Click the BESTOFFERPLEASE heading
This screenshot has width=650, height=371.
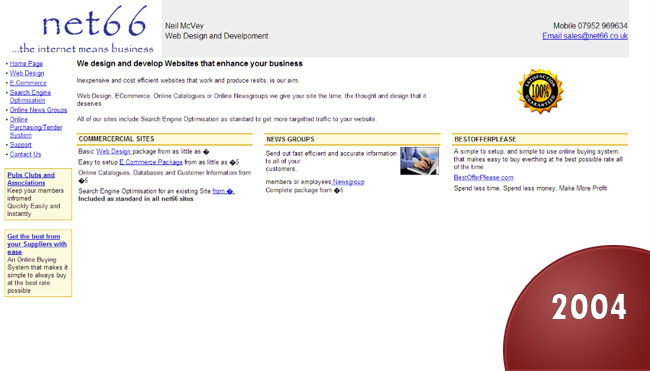coord(485,139)
